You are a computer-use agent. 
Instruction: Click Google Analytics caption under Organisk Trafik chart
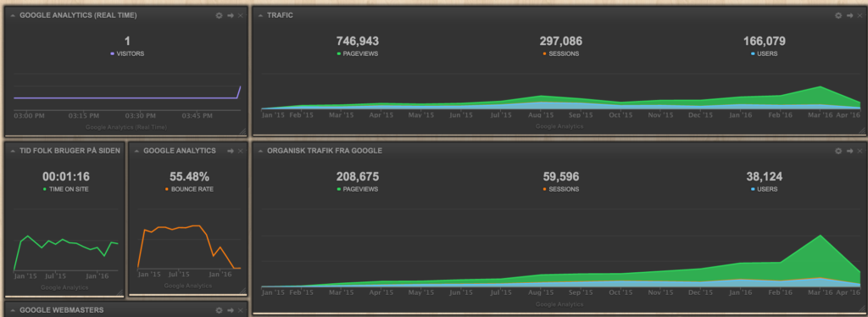559,304
